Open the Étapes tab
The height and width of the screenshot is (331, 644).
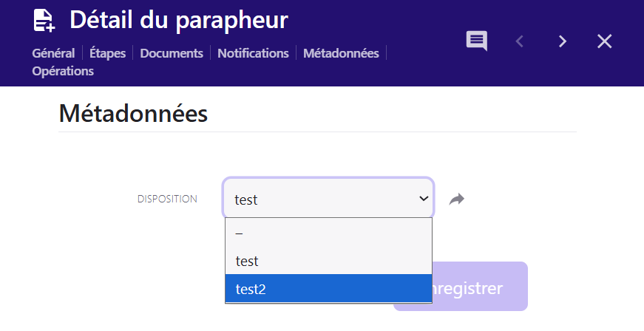tap(107, 53)
